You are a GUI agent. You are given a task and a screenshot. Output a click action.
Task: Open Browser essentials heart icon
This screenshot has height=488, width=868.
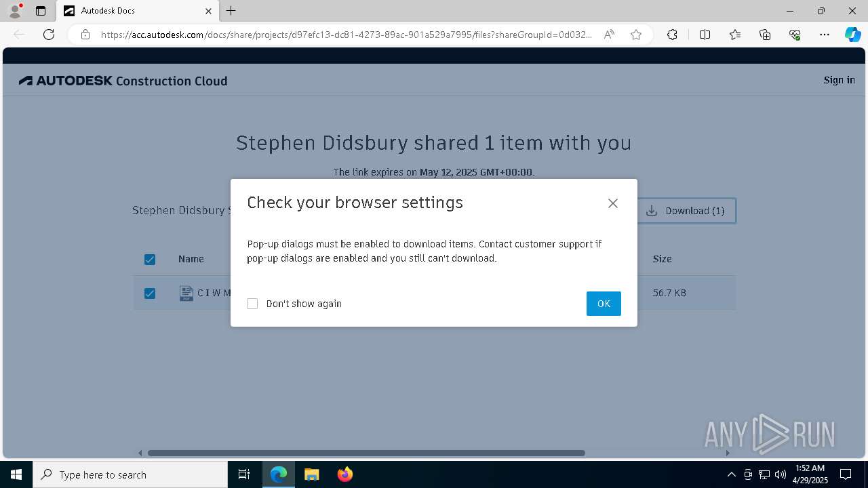(x=795, y=35)
